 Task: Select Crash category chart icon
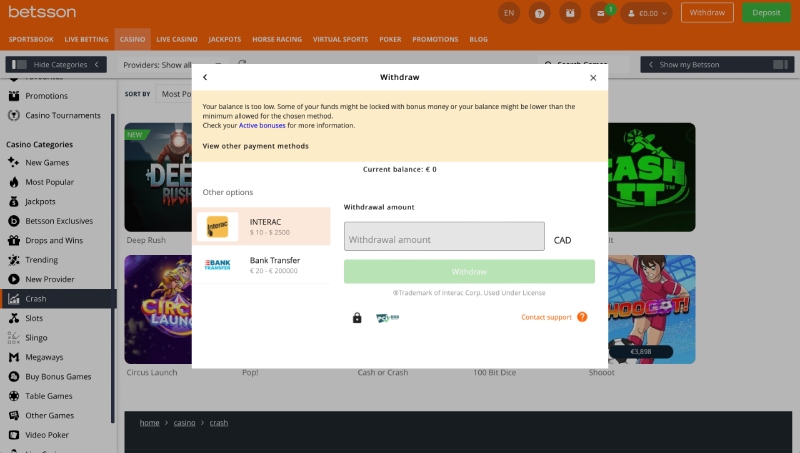point(14,299)
